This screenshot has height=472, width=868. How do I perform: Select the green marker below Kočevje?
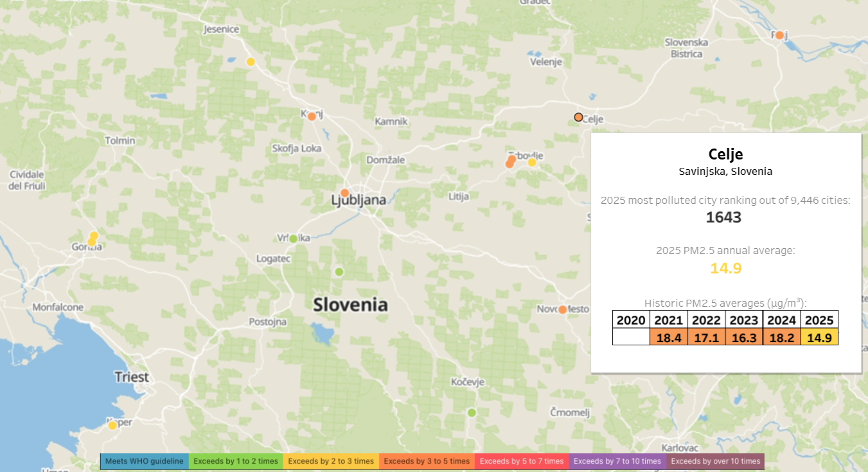click(x=472, y=412)
